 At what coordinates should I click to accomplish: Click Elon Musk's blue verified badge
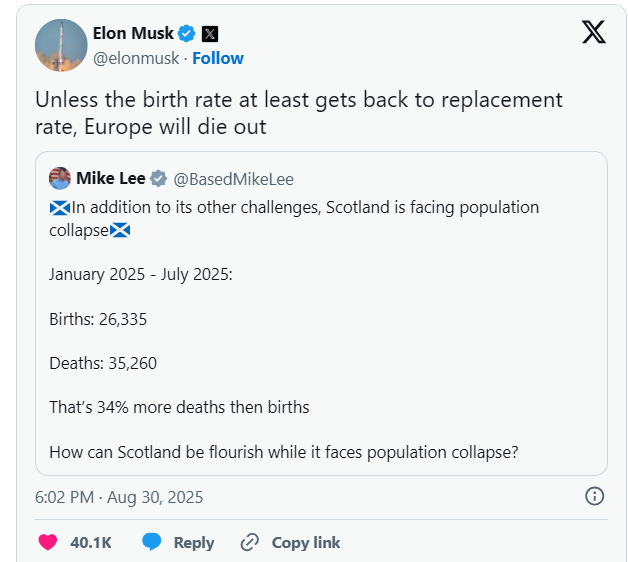coord(186,34)
